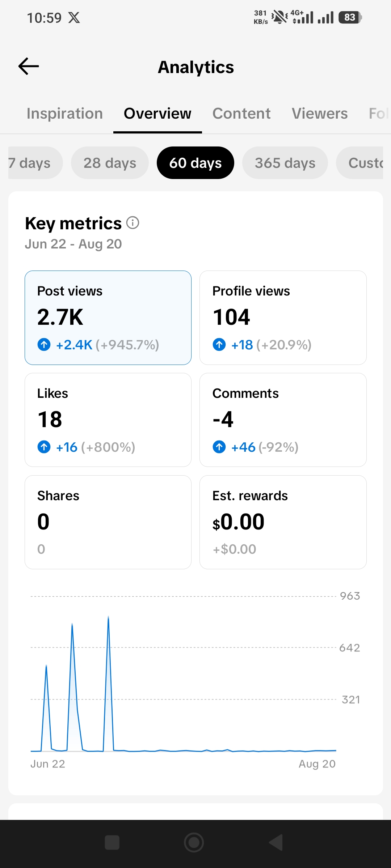Viewport: 391px width, 868px height.
Task: Select the 7 days range chip
Action: point(35,163)
